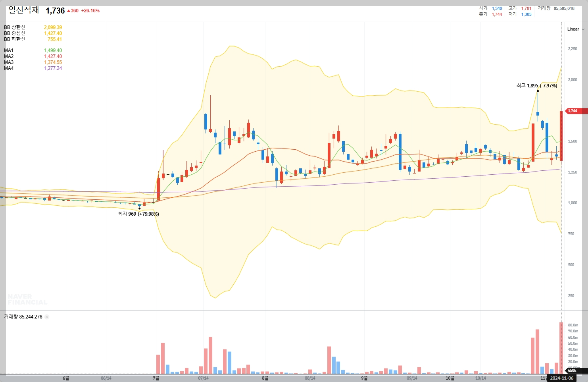This screenshot has height=382, width=588.
Task: Click the 시가 1,340 open price
Action: click(x=490, y=8)
